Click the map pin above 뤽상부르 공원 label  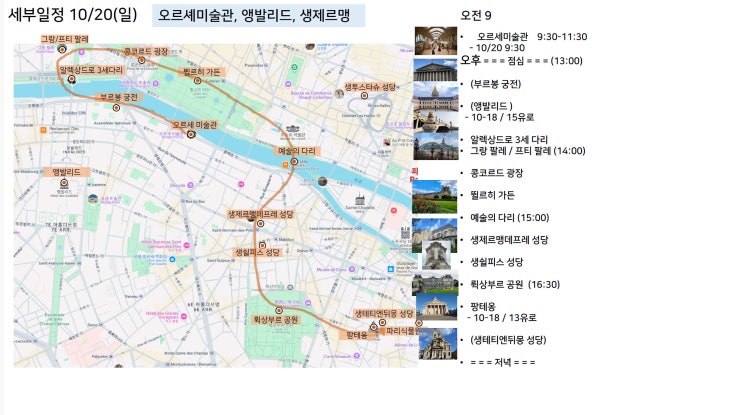279,310
